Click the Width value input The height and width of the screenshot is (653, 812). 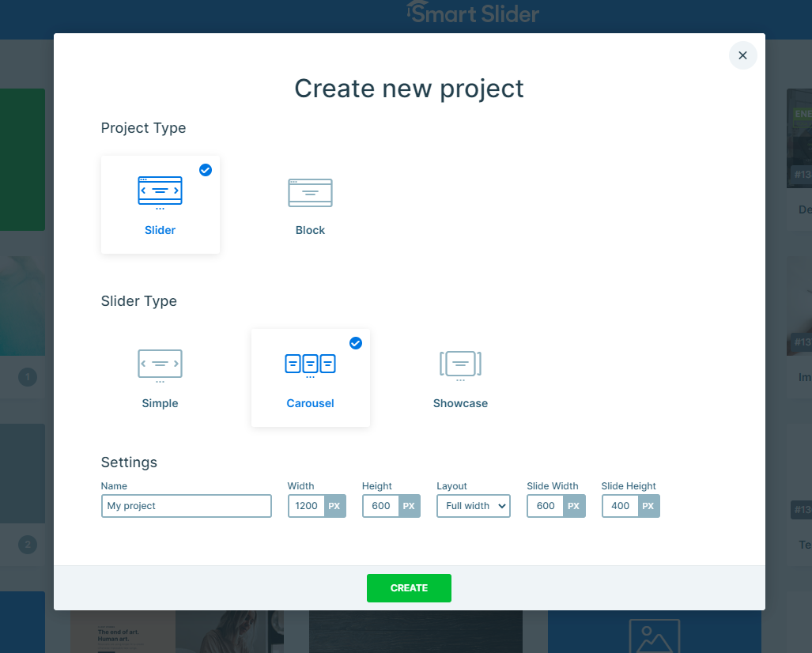tap(306, 506)
